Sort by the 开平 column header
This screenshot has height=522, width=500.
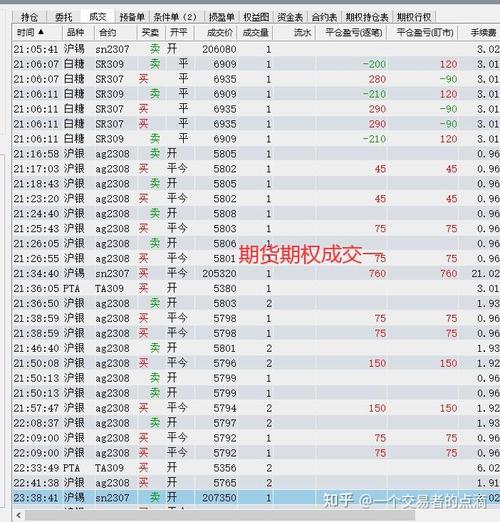click(x=179, y=32)
